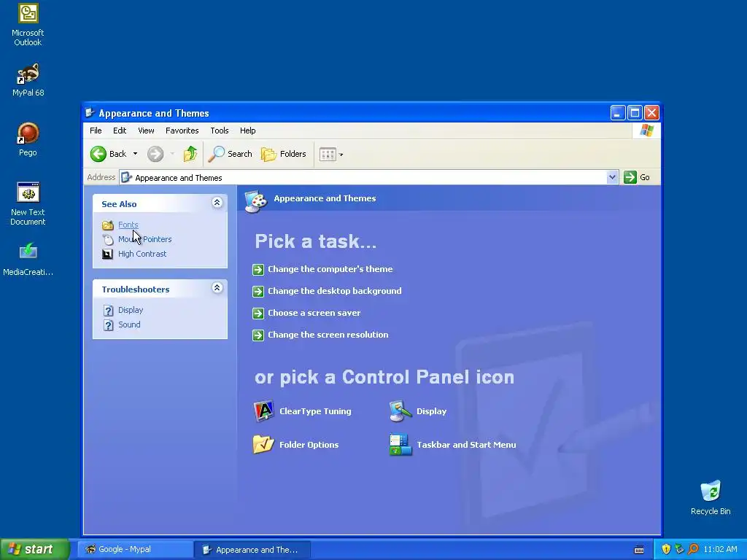Open the Favorites menu
The width and height of the screenshot is (747, 560).
pos(182,131)
